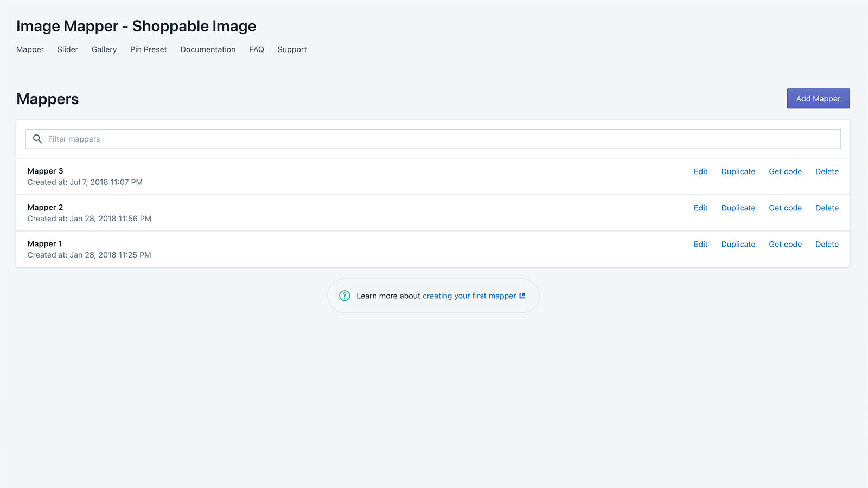The width and height of the screenshot is (868, 488).
Task: Click the search magnifier icon in the filter bar
Action: (x=37, y=139)
